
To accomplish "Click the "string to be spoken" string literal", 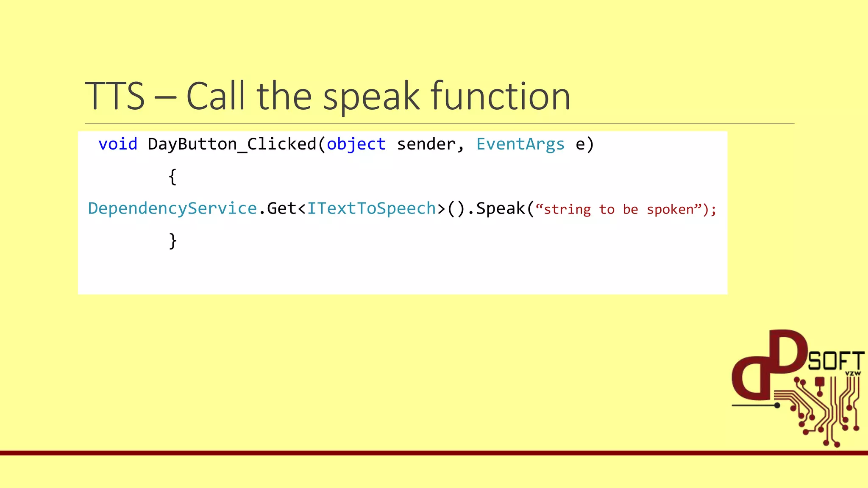I will 619,209.
